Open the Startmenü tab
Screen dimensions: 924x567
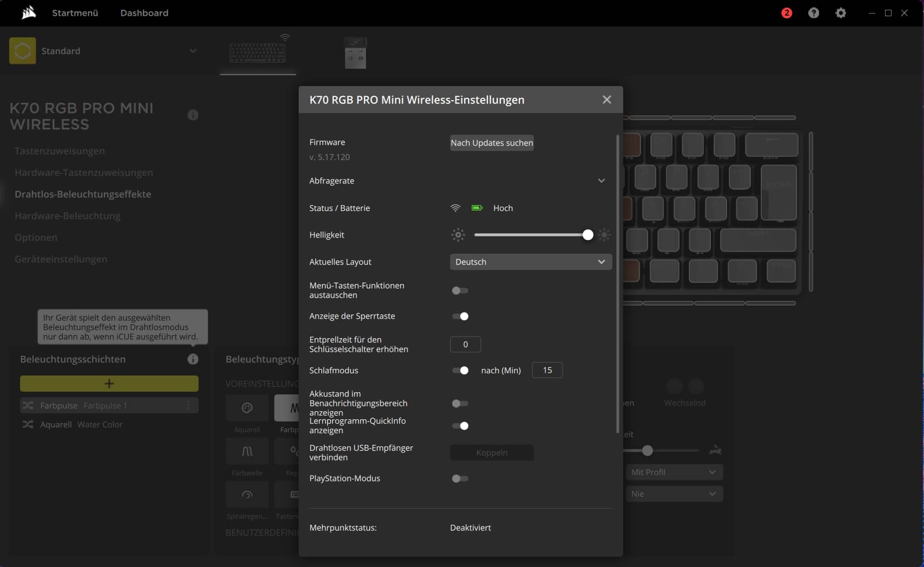75,13
